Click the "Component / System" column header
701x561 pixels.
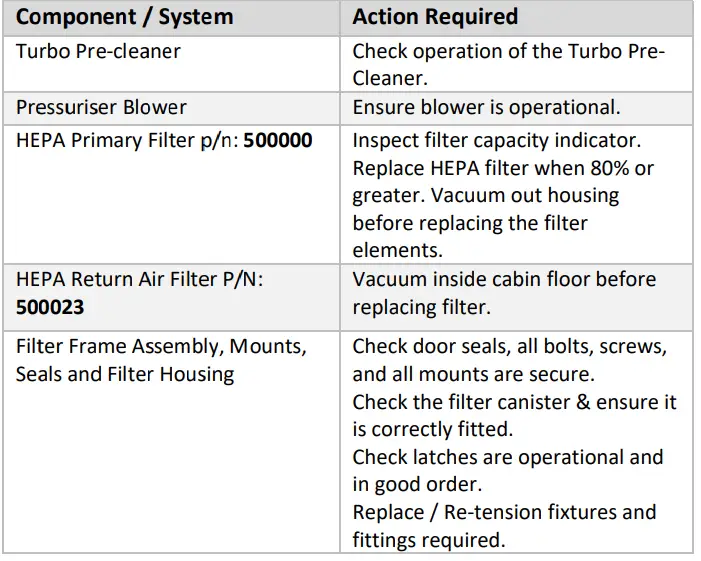tap(125, 17)
